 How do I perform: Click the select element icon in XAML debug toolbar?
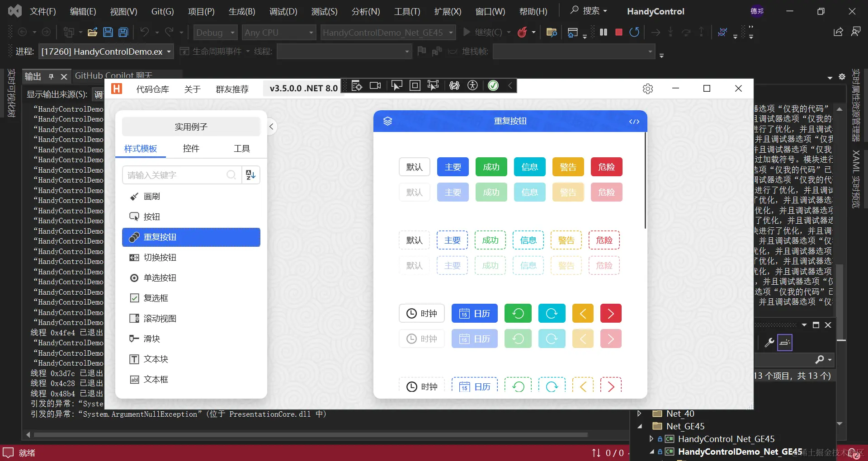click(x=396, y=85)
